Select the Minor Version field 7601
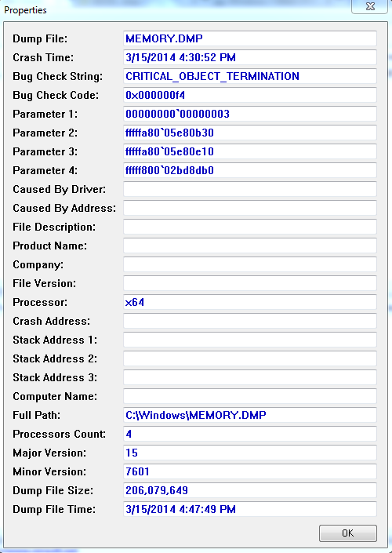This screenshot has height=553, width=392. (250, 471)
